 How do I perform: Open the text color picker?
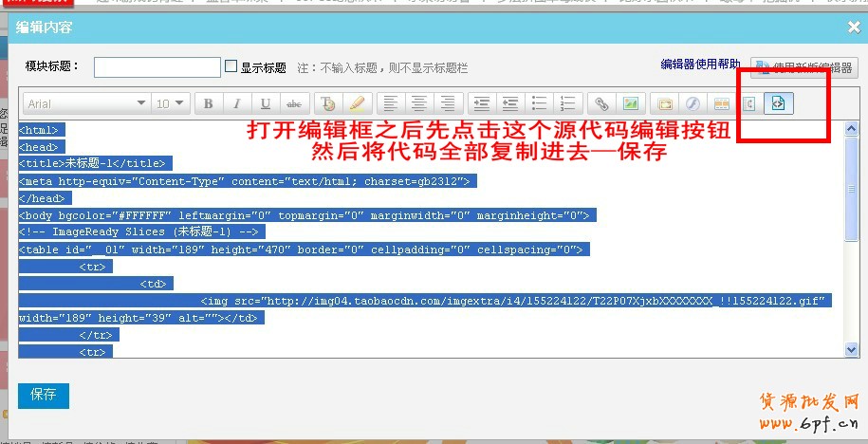(327, 103)
